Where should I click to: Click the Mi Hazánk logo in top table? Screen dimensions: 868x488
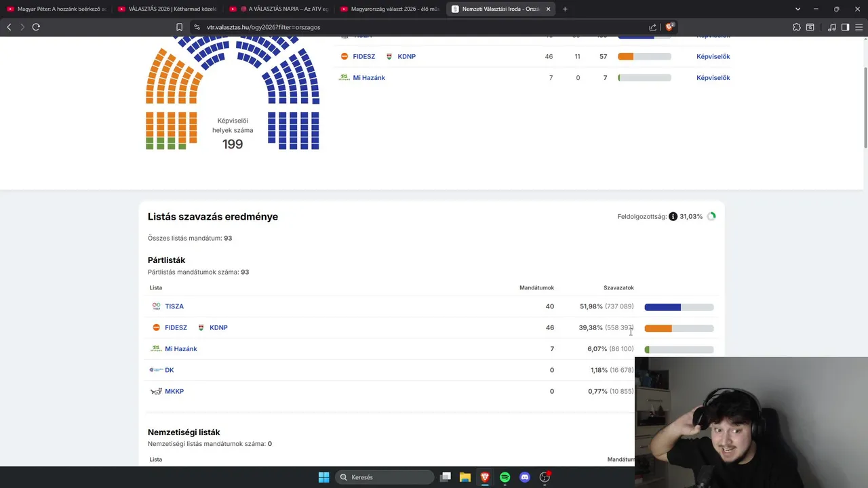pos(344,77)
